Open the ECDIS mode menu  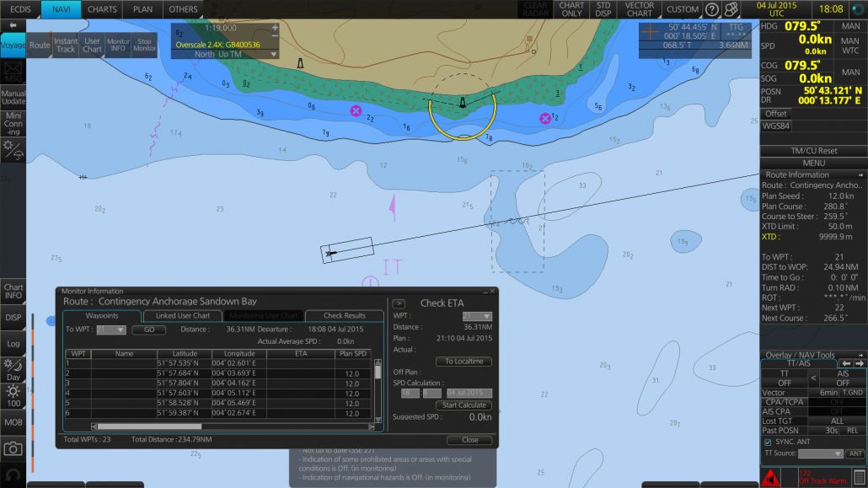20,9
